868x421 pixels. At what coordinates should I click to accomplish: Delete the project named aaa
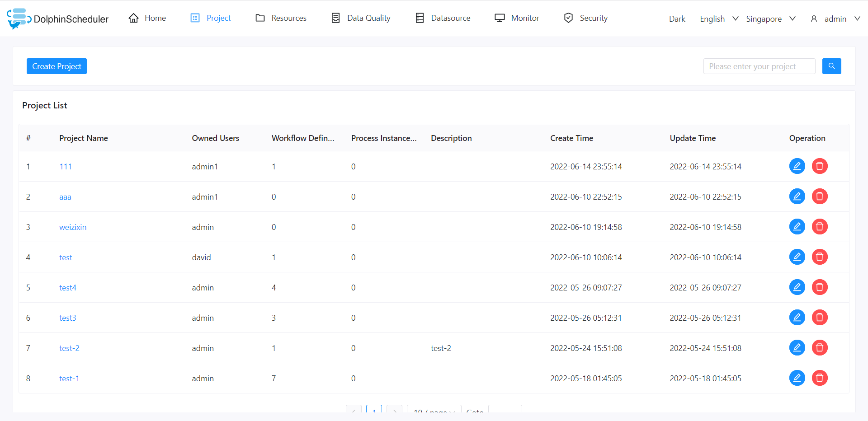coord(820,196)
